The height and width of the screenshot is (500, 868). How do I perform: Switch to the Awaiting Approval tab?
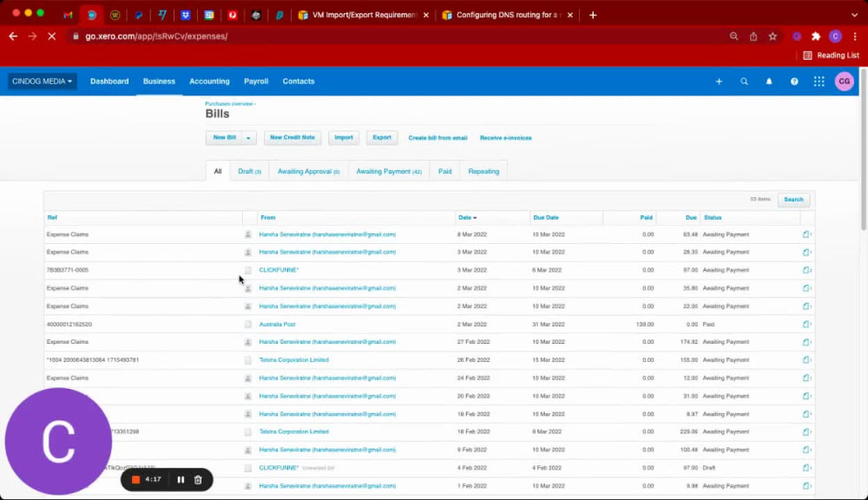point(308,172)
